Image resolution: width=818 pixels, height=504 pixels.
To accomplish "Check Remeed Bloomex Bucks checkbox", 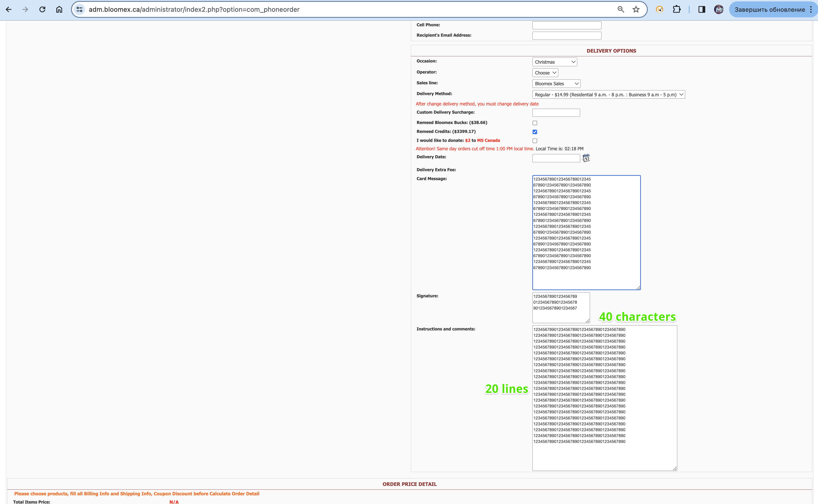I will pos(535,123).
